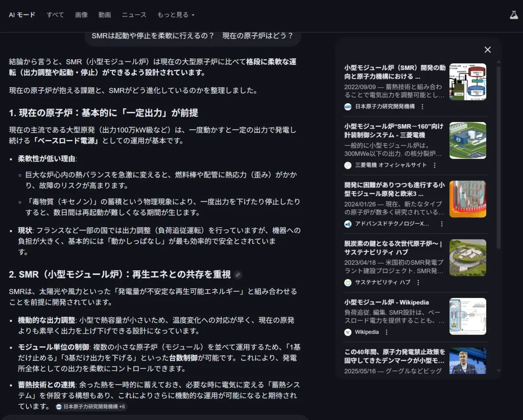
Task: Open 小型モジュール炉 - Wikipedia link
Action: 387,302
